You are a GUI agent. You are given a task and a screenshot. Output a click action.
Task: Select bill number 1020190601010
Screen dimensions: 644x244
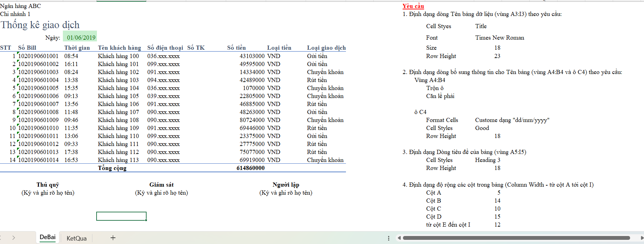tap(38, 128)
